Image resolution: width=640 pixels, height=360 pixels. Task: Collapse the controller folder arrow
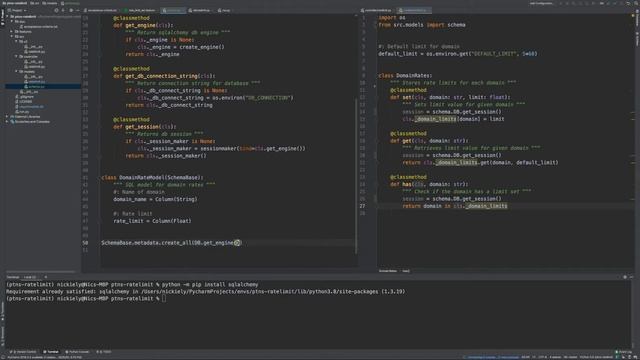point(16,56)
